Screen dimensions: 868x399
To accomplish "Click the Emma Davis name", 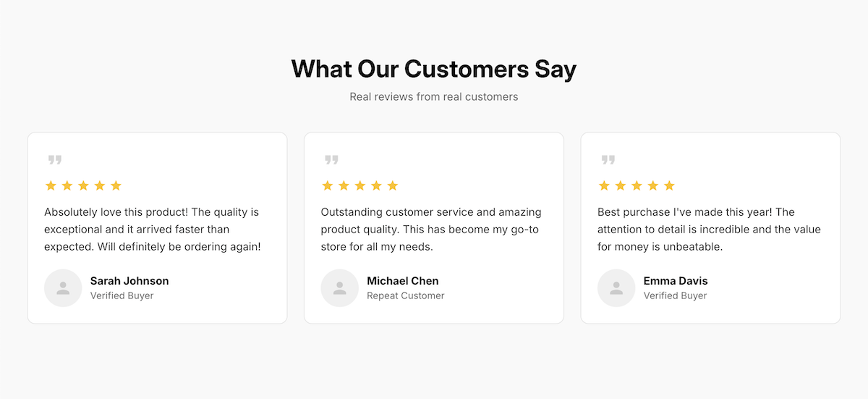I will 676,281.
